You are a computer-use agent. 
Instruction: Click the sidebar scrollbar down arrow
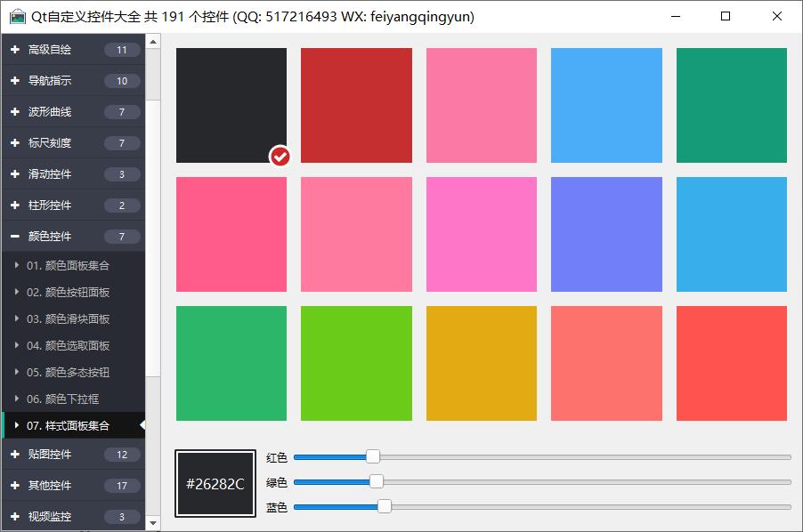[153, 523]
